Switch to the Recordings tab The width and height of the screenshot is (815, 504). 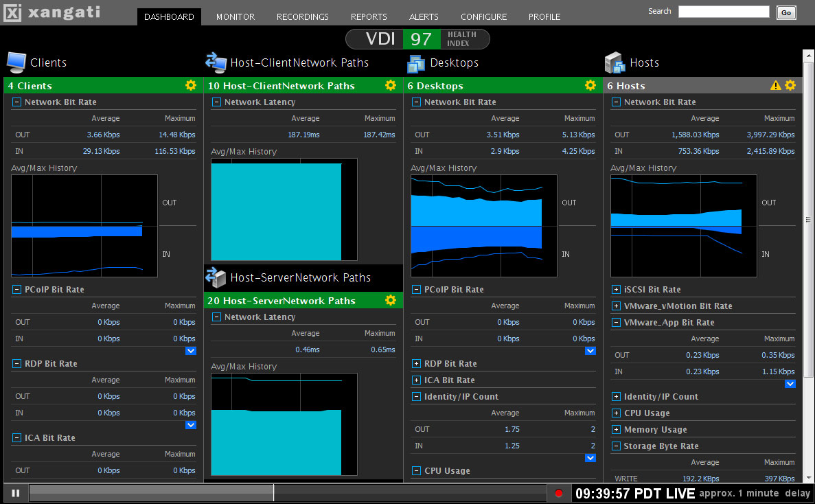302,16
